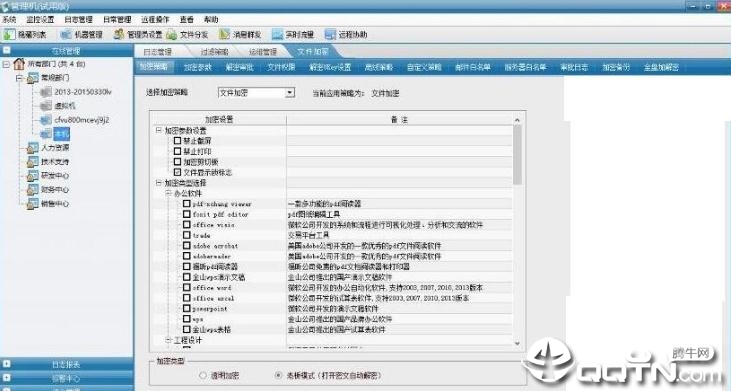Open the 财务中心 department node

(55, 190)
